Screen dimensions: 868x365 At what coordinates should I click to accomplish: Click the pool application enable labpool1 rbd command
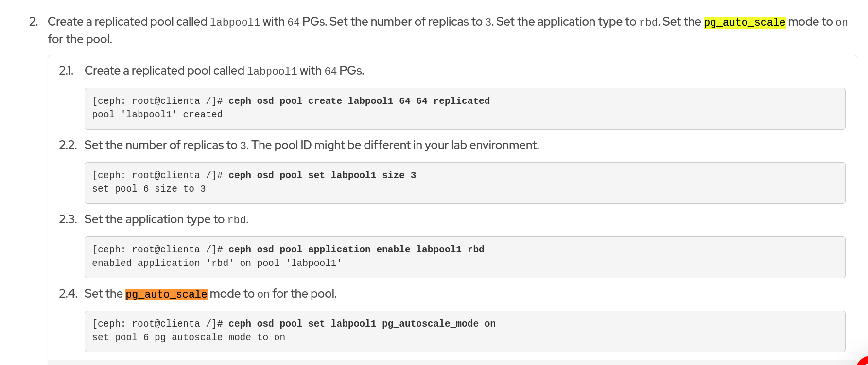point(356,249)
